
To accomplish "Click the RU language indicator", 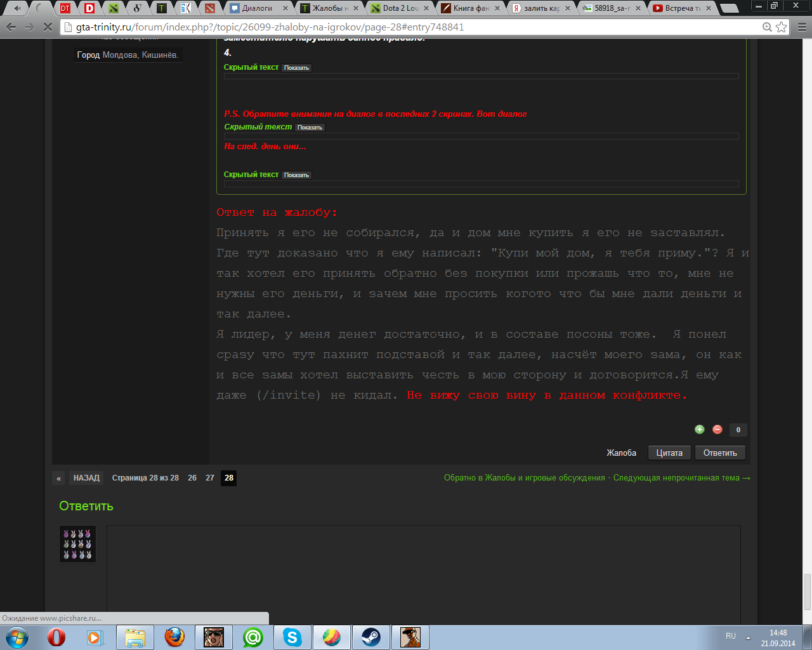I will 731,636.
